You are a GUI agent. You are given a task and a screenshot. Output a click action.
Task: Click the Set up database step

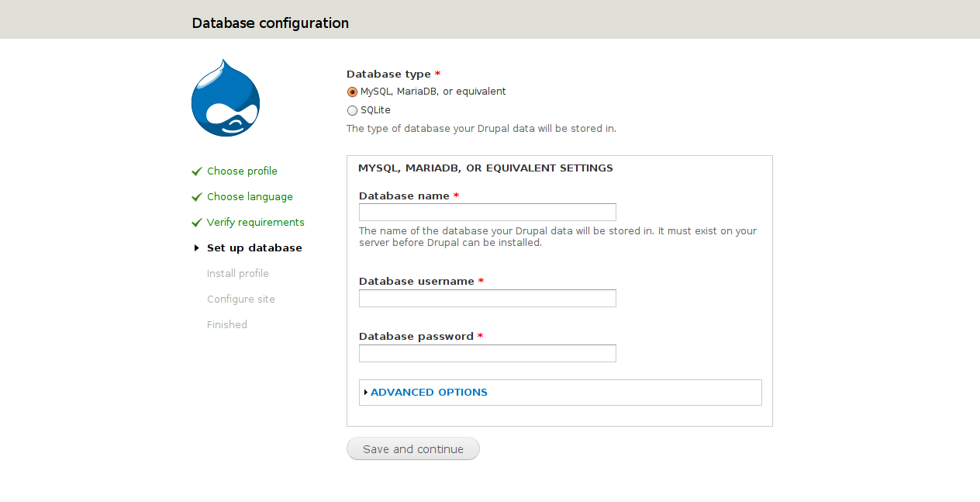pos(254,248)
